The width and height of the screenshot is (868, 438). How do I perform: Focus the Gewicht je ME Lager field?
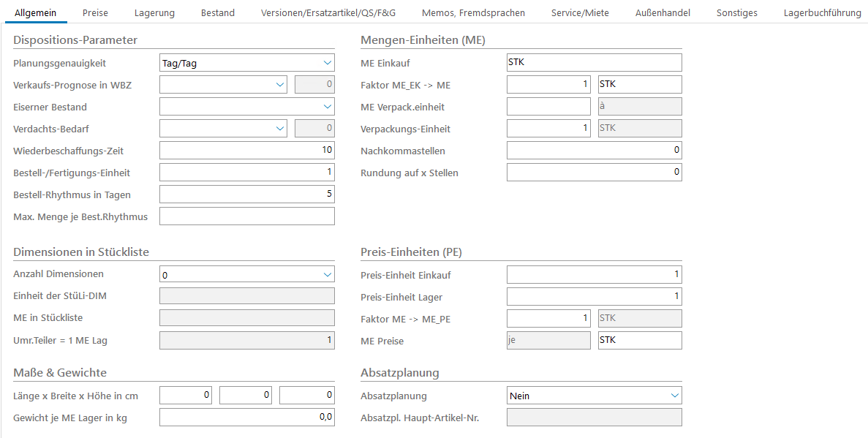click(x=246, y=418)
